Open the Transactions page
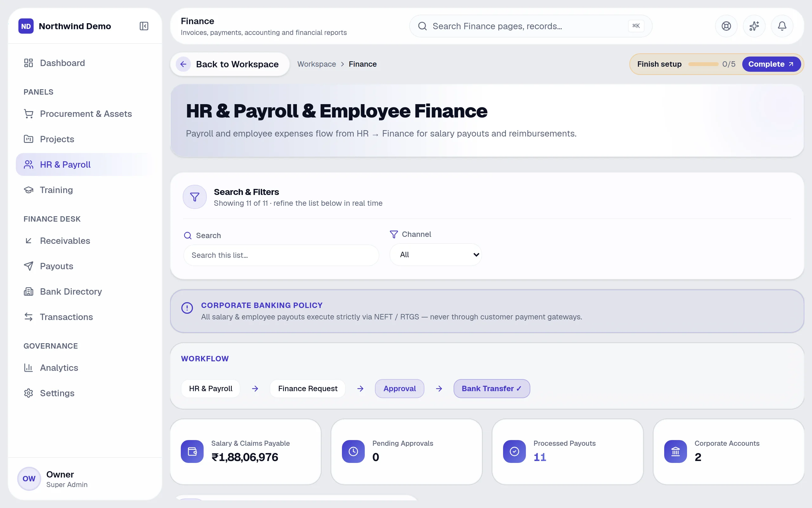Image resolution: width=812 pixels, height=508 pixels. point(85,317)
